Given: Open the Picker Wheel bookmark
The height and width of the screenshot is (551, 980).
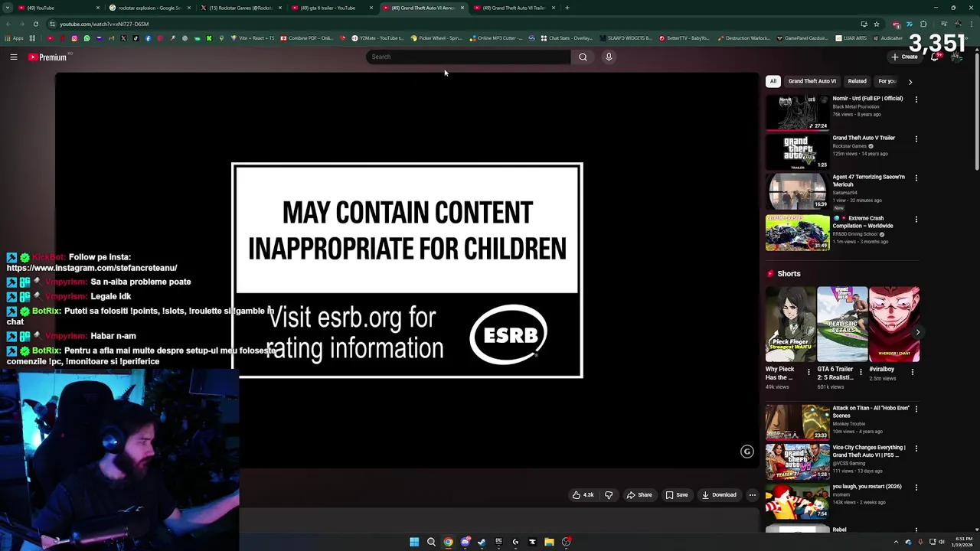Looking at the screenshot, I should click(436, 38).
